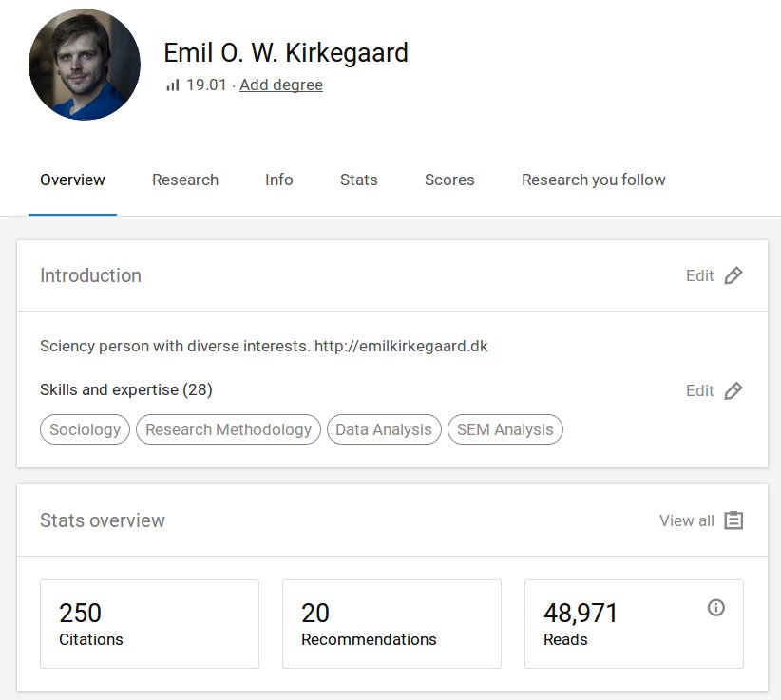Open the 48,971 Reads card
The height and width of the screenshot is (700, 781).
point(634,624)
